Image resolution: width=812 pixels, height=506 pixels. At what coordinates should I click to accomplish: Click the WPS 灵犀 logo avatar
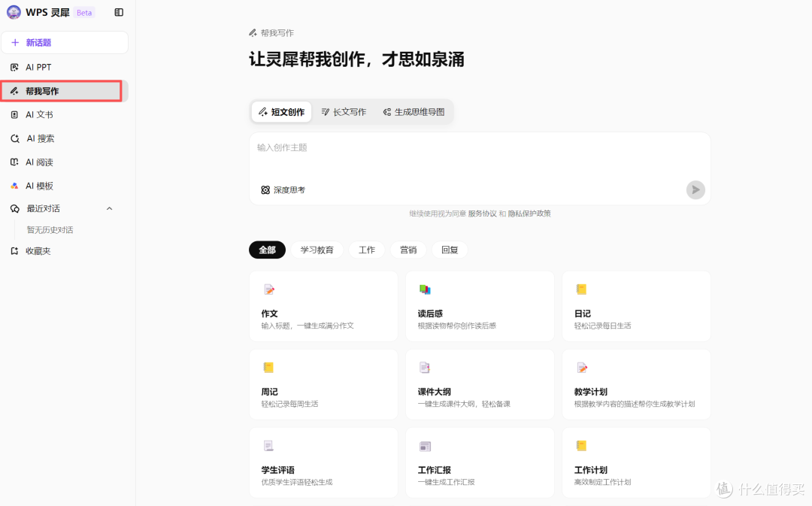[x=14, y=12]
